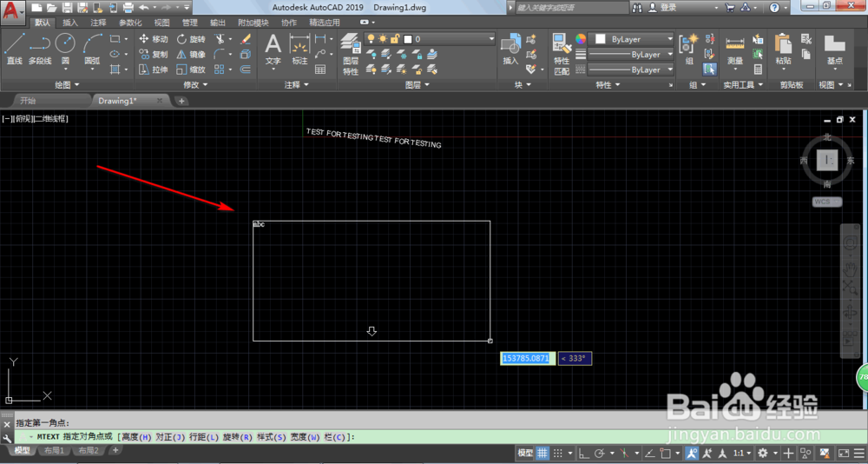Expand the Annotation (注释) panel
868x464 pixels.
tap(297, 85)
